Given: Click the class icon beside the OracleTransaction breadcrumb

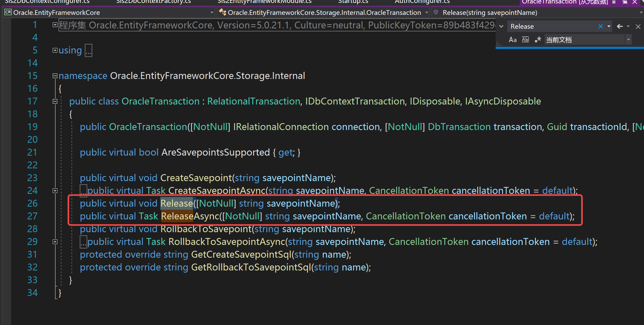Looking at the screenshot, I should coord(223,12).
